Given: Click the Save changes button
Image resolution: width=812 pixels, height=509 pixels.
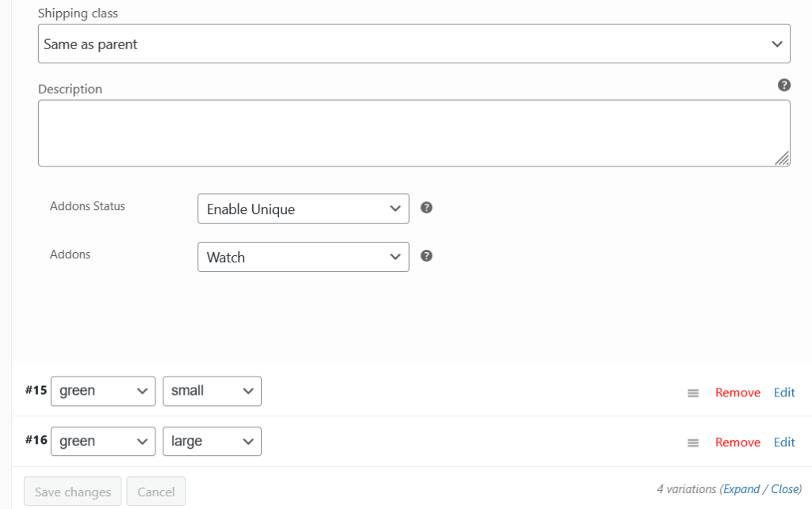Looking at the screenshot, I should (73, 492).
